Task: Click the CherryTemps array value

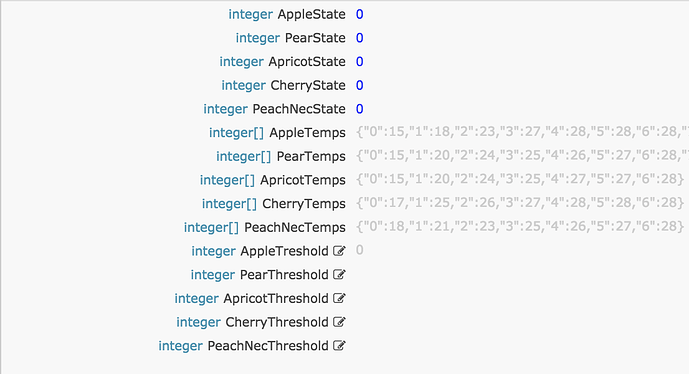Action: pos(520,203)
